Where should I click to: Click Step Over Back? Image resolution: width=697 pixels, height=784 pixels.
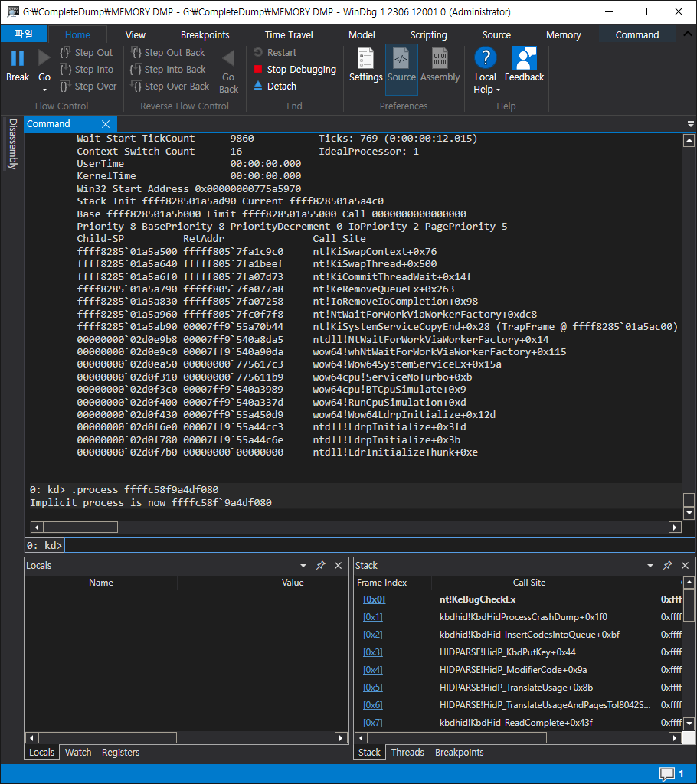click(170, 87)
